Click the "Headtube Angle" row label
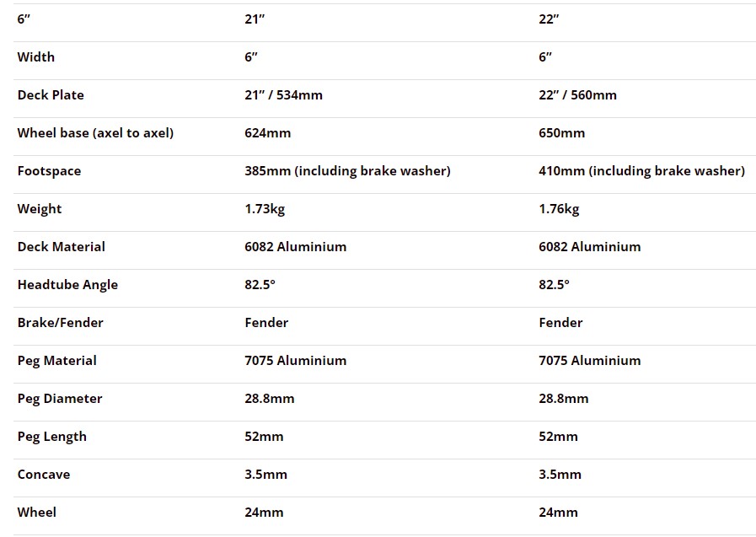 click(67, 285)
